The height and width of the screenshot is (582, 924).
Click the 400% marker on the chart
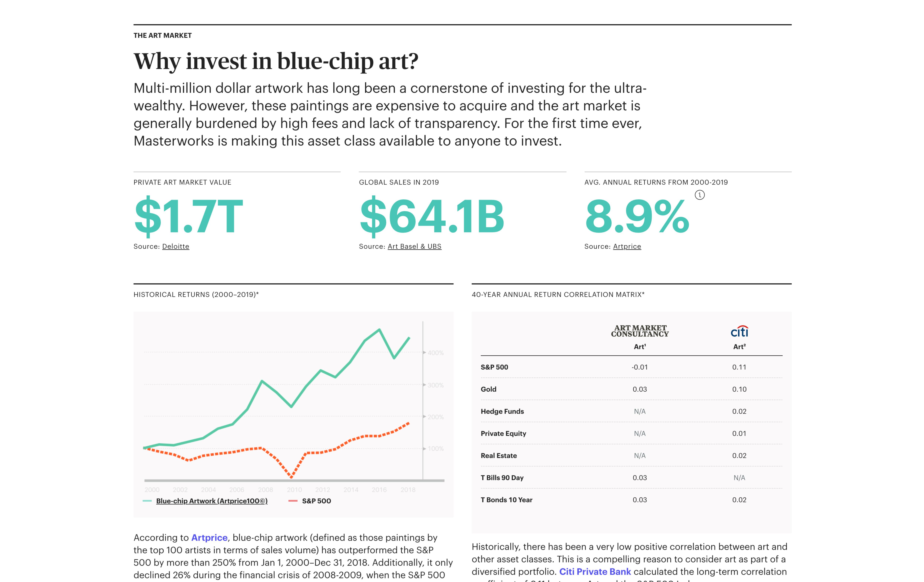click(435, 353)
